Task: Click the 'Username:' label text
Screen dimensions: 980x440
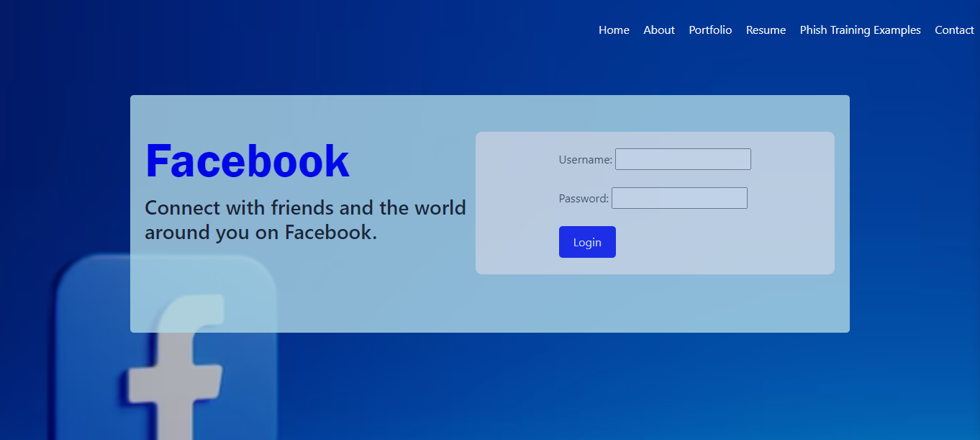Action: 585,160
